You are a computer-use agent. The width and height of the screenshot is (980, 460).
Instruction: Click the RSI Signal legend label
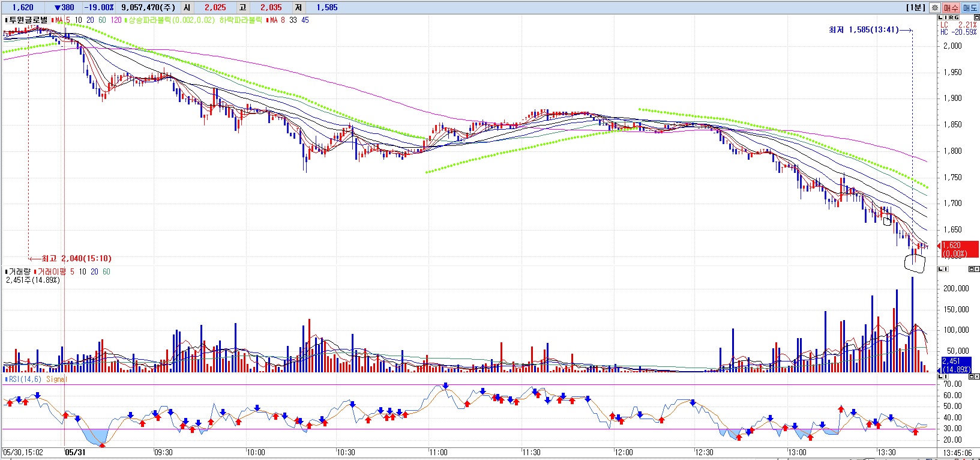coord(56,380)
